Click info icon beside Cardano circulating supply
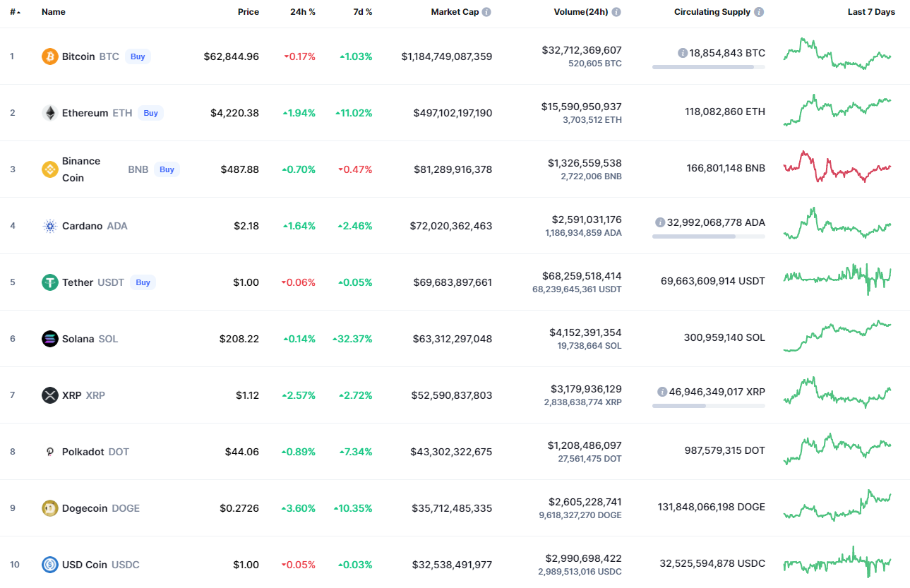 [660, 222]
